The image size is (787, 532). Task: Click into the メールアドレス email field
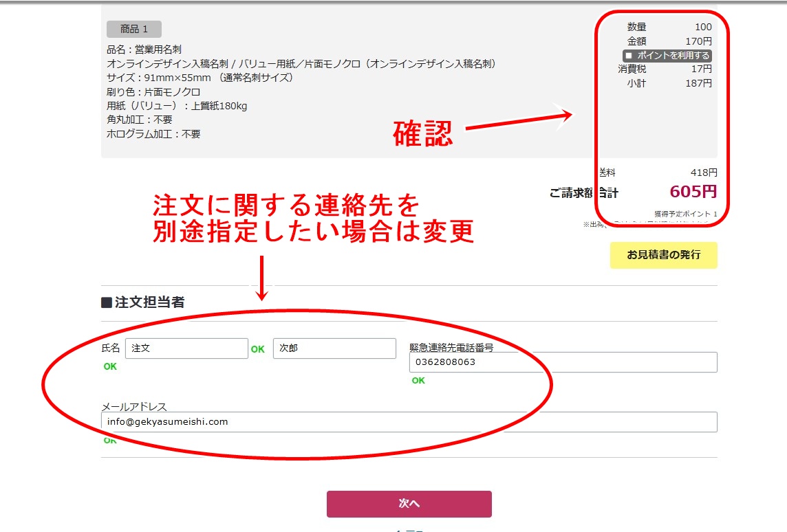pyautogui.click(x=409, y=422)
